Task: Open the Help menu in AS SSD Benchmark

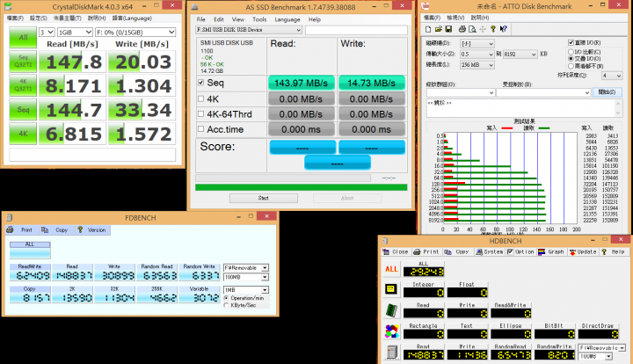Action: (x=315, y=19)
